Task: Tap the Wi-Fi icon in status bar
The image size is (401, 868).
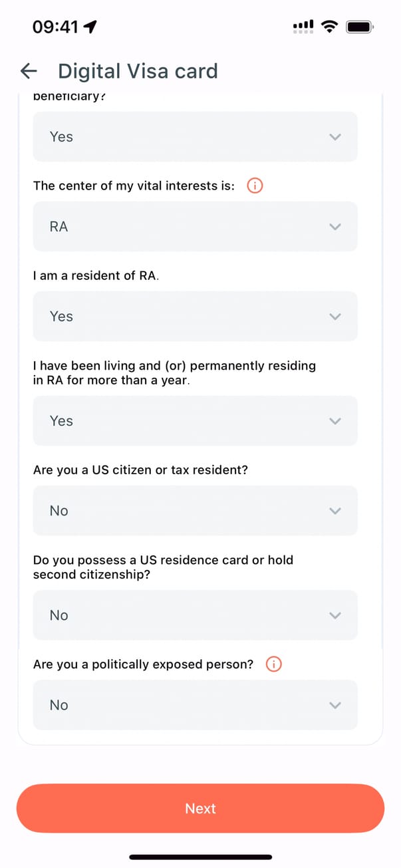Action: (x=329, y=27)
